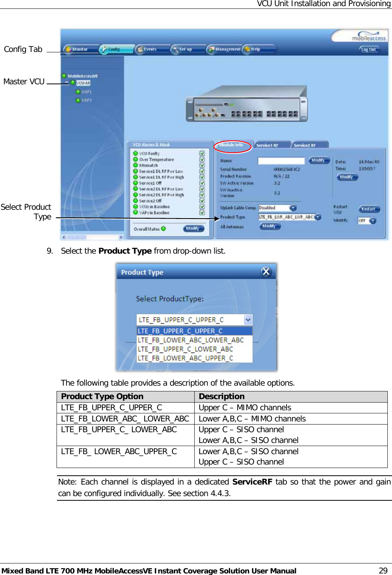
Task: Toggle the Service2 Off mask checkbox
Action: coord(202,201)
